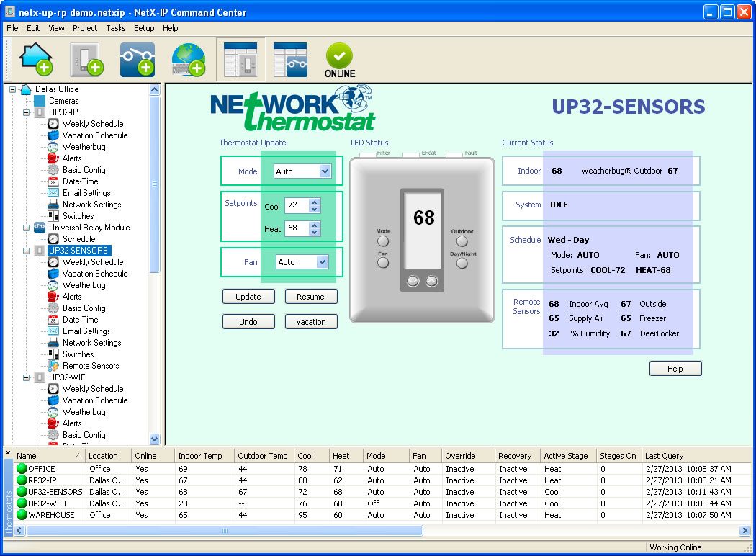Viewport: 756px width, 556px height.
Task: Click the Update button
Action: point(248,297)
